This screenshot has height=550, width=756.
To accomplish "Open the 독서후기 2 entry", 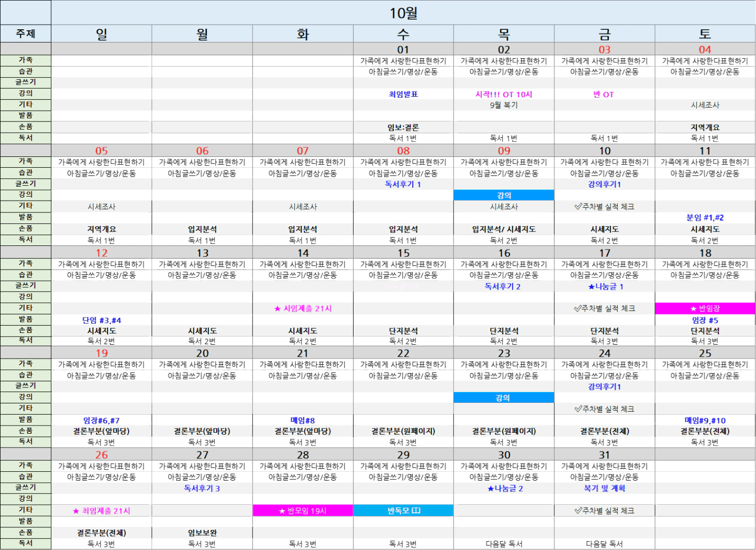I will (x=503, y=287).
